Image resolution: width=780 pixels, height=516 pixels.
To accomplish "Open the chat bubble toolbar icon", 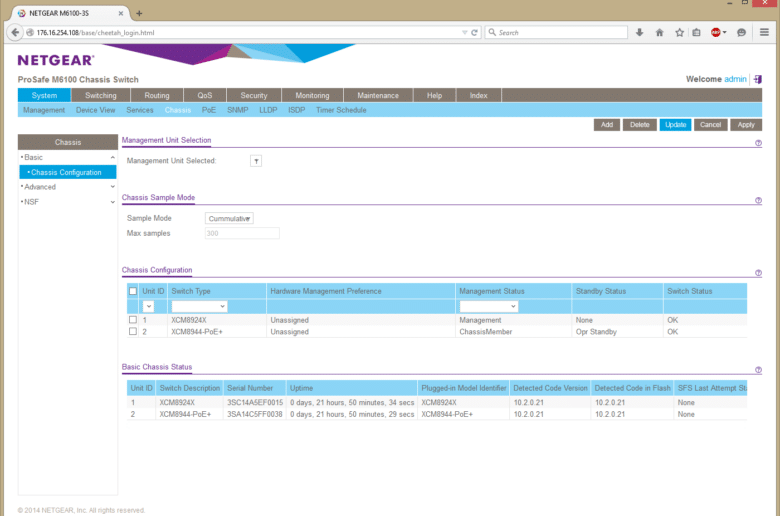I will coord(741,32).
